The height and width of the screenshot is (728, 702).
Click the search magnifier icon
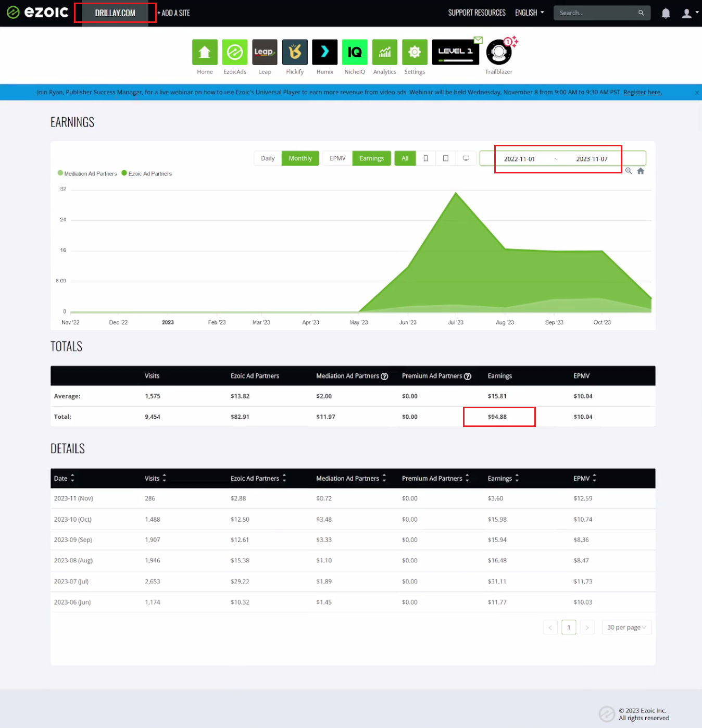click(641, 13)
